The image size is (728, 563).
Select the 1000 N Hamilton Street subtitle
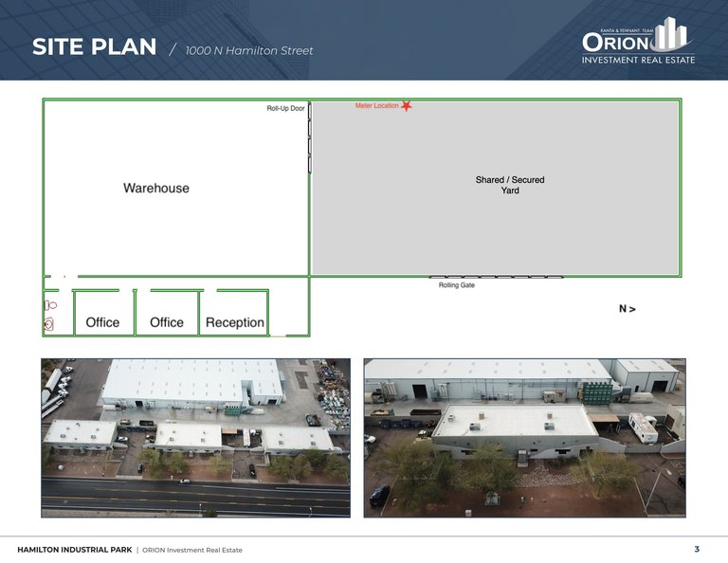tap(249, 50)
